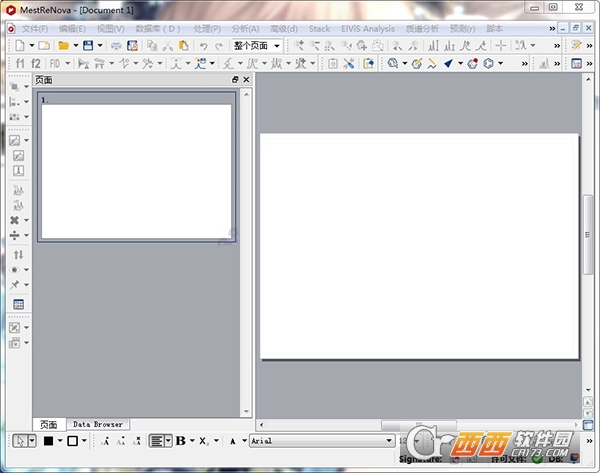This screenshot has height=473, width=600.
Task: Click the scroll down arrow of pages panel
Action: [x=246, y=412]
